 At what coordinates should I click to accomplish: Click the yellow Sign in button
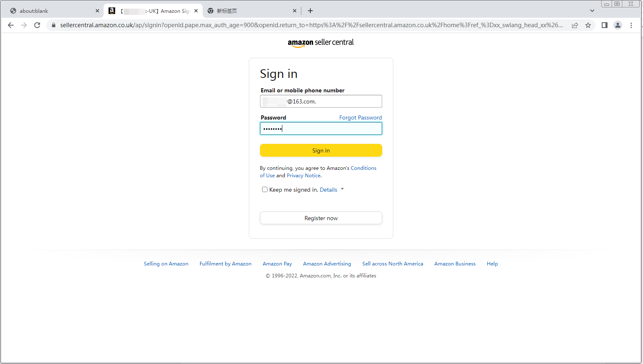[321, 150]
